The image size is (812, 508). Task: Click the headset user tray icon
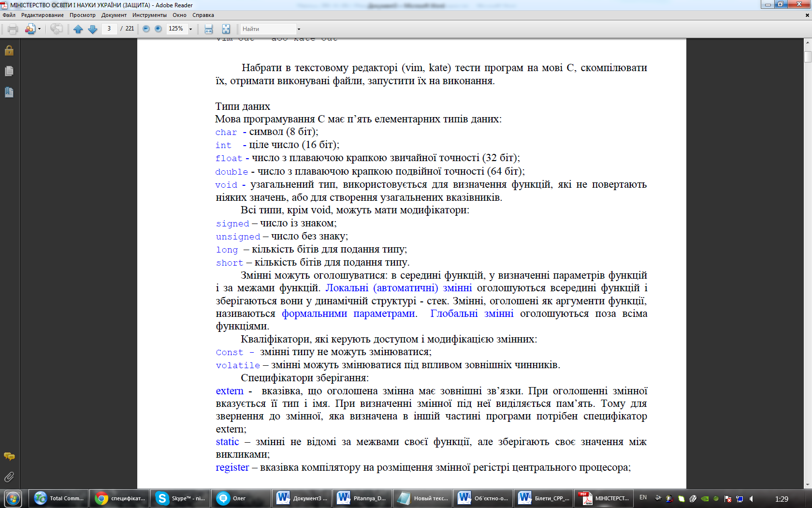point(669,498)
